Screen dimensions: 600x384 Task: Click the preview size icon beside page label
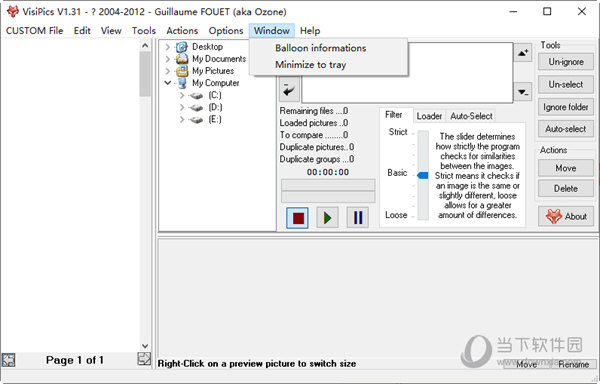[x=144, y=359]
